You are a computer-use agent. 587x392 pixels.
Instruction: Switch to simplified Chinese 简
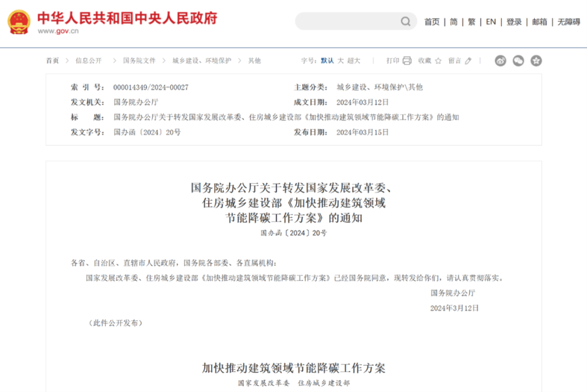(x=453, y=22)
